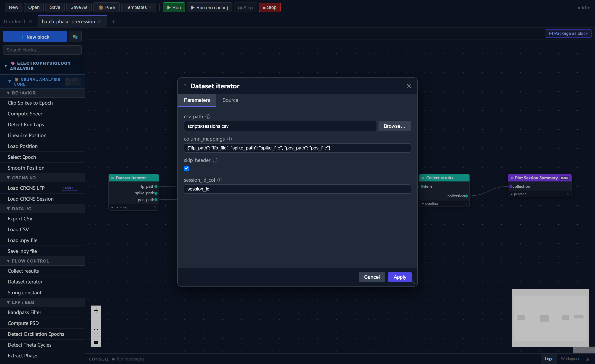Click the info icon next to csv_path

(208, 117)
